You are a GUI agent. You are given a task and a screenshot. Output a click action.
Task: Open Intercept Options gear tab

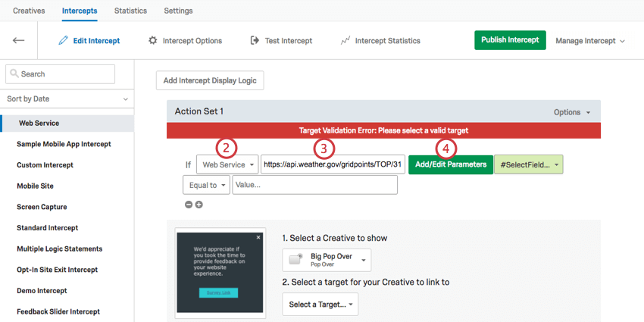point(186,41)
